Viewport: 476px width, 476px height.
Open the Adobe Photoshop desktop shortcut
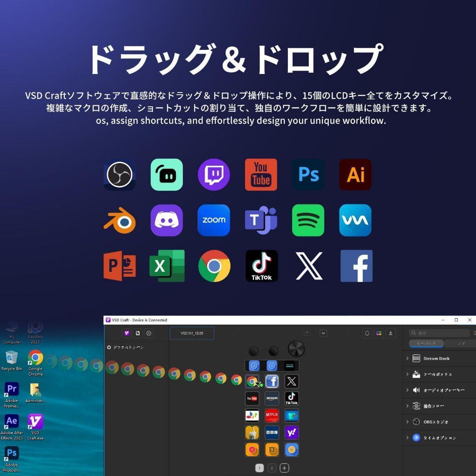pos(11,459)
